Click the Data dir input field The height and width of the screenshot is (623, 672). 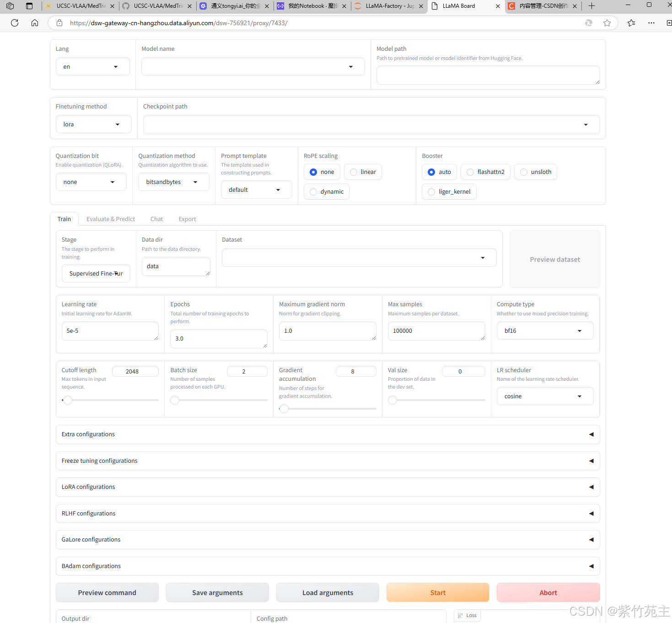coord(176,266)
